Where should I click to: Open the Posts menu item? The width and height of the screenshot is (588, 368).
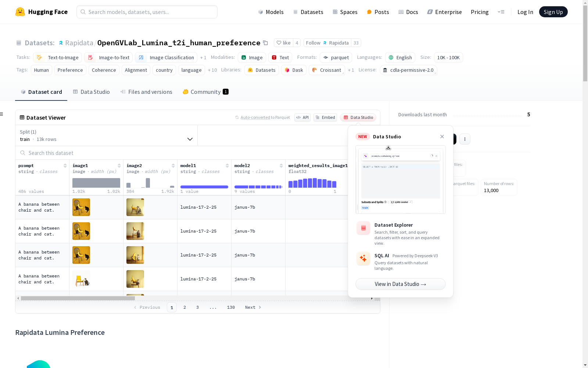(x=378, y=12)
